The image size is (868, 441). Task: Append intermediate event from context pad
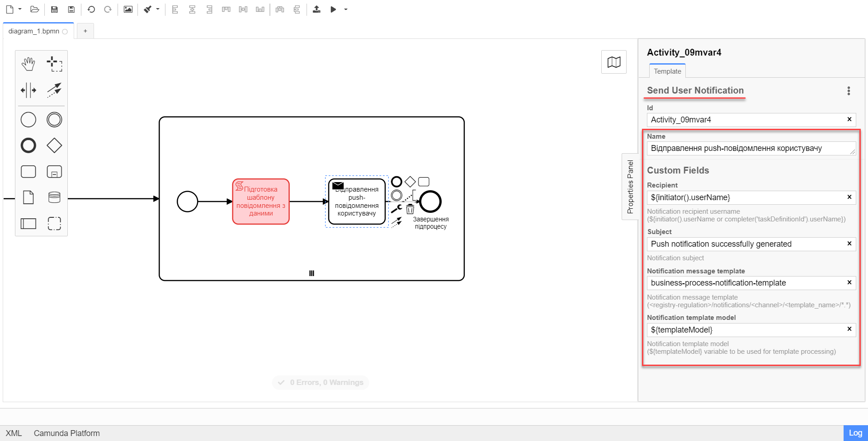point(396,195)
